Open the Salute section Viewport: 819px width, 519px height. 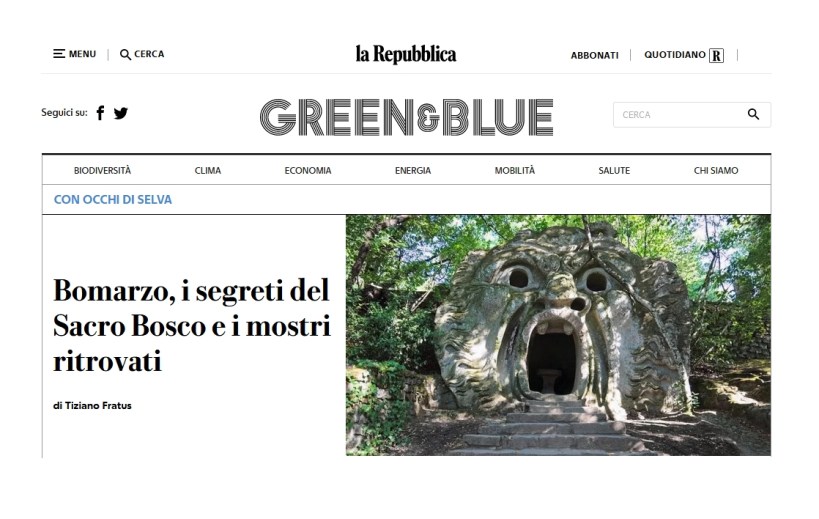click(614, 171)
